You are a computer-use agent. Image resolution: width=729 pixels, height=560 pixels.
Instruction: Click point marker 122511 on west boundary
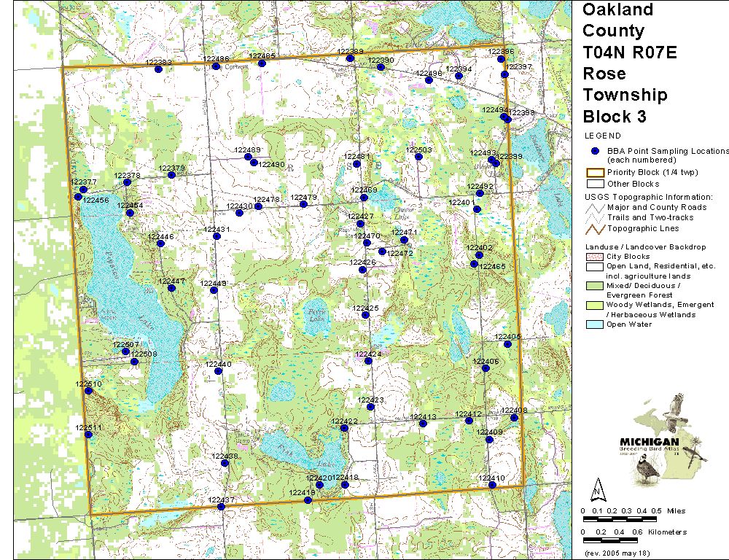(88, 435)
